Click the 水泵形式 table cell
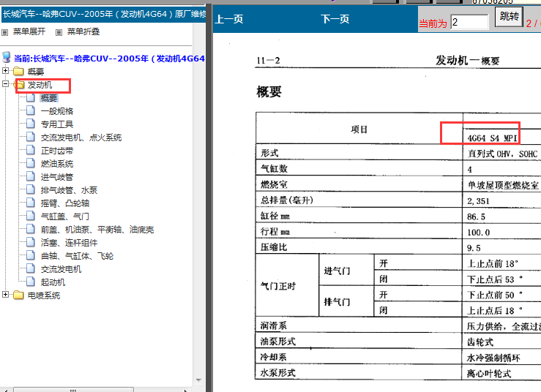Viewport: 541px width, 392px height. click(x=359, y=372)
